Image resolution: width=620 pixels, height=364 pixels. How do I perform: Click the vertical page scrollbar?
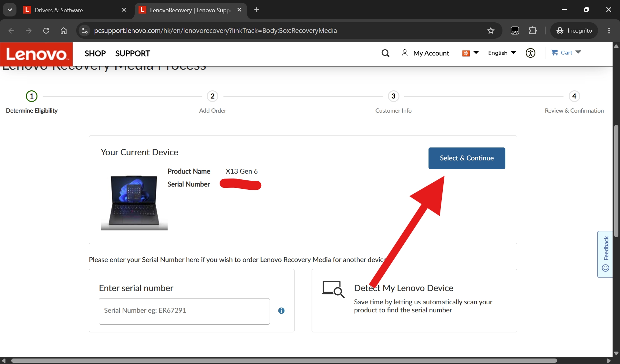tap(616, 181)
